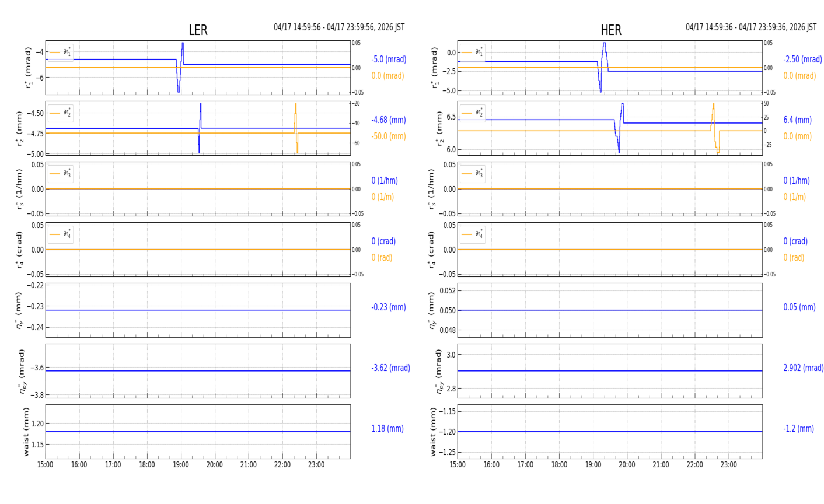Viewport: 824px width, 504px height.
Task: Click the 20:00 tick label under LER plots
Action: pyautogui.click(x=215, y=465)
